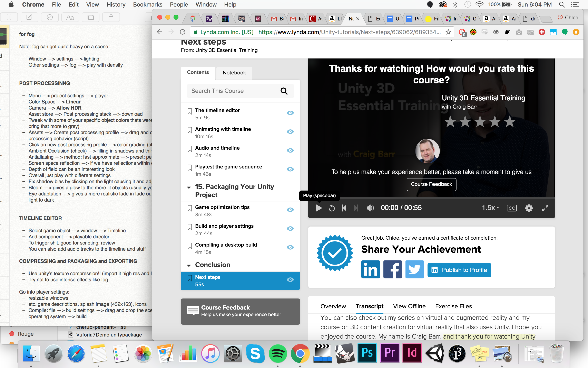This screenshot has height=368, width=588.
Task: Mute the video volume
Action: click(370, 208)
